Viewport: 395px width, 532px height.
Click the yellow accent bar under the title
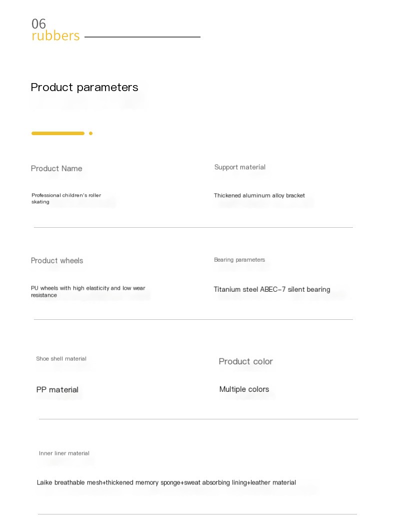coord(58,133)
